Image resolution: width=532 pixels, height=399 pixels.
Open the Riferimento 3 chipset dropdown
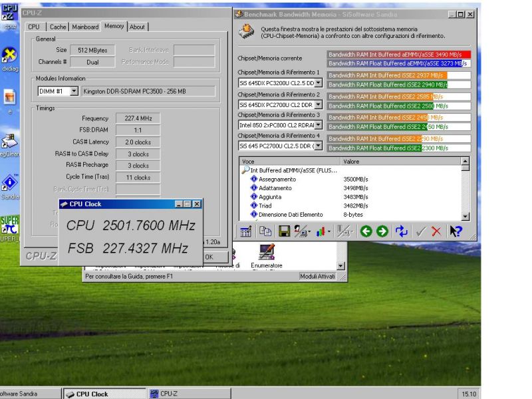pyautogui.click(x=319, y=125)
